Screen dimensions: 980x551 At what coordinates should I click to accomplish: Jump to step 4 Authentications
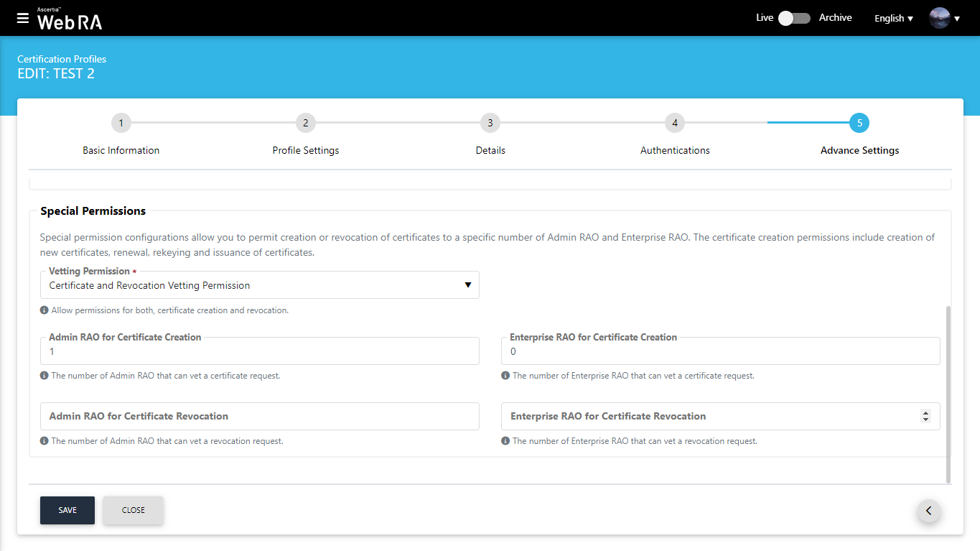point(674,124)
